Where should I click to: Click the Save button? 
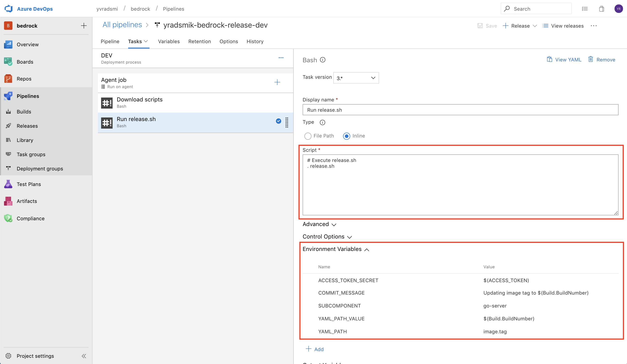pyautogui.click(x=487, y=26)
